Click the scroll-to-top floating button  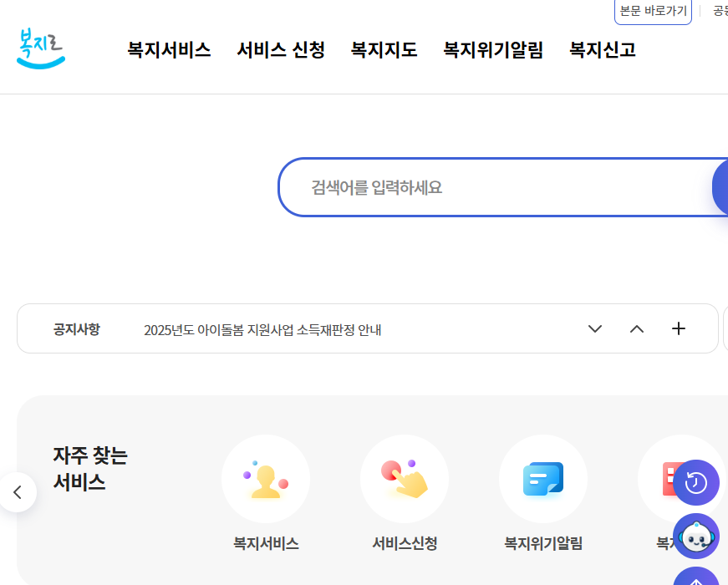pos(696,576)
